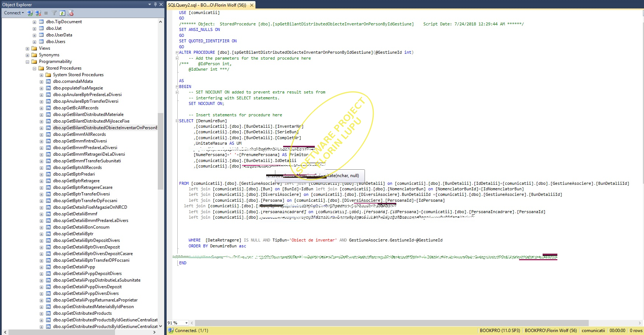The image size is (644, 335).
Task: Click the dbo.comandaMdata procedure icon
Action: (x=48, y=81)
